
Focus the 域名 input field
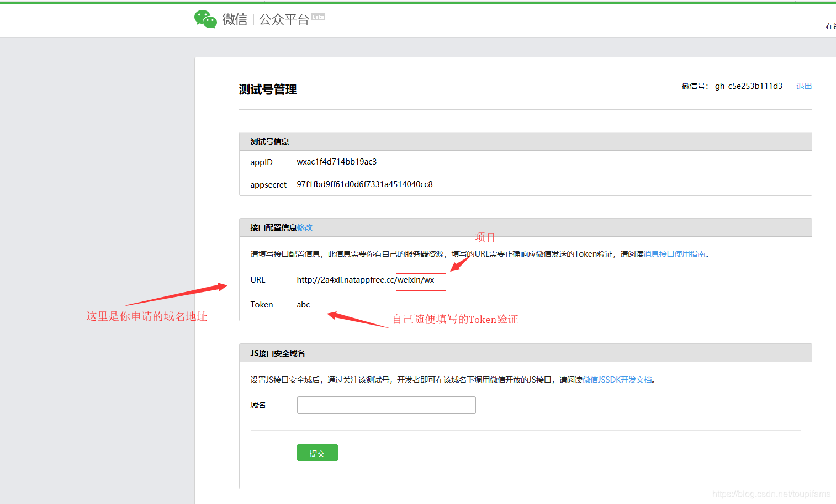[x=387, y=405]
